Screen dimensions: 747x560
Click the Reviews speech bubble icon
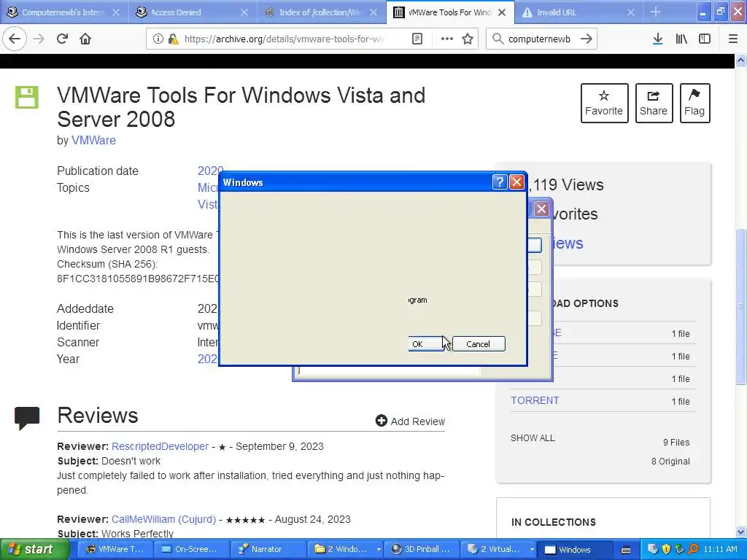[27, 418]
